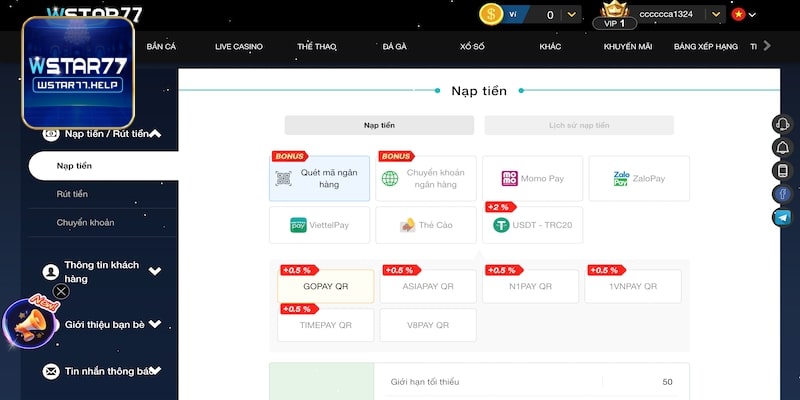
Task: Open BẢNG XẾP HẠNG menu
Action: click(x=706, y=46)
